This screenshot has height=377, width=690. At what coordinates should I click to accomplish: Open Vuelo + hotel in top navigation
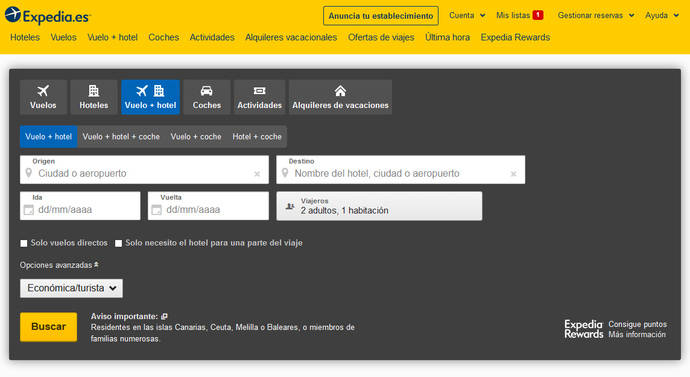pos(113,37)
